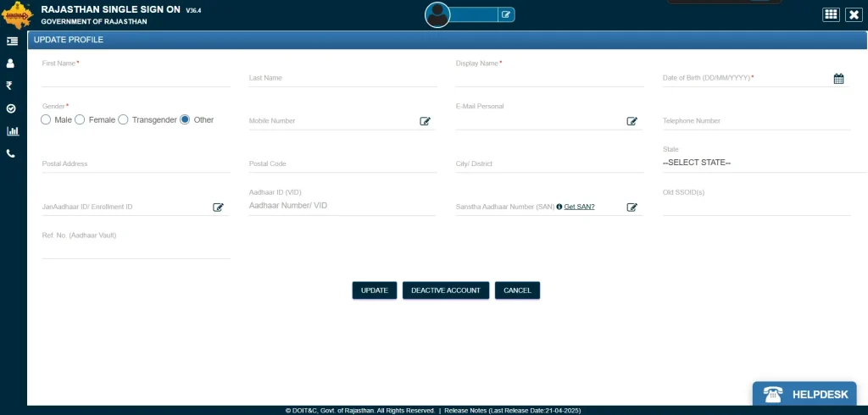Open the phone contact sidebar icon
Screen dimensions: 868x415
click(10, 153)
